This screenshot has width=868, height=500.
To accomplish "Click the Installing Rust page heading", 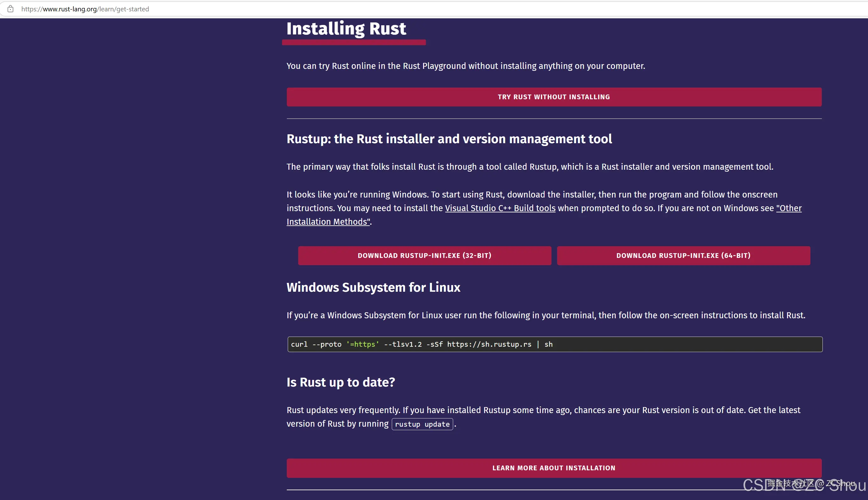I will tap(346, 28).
